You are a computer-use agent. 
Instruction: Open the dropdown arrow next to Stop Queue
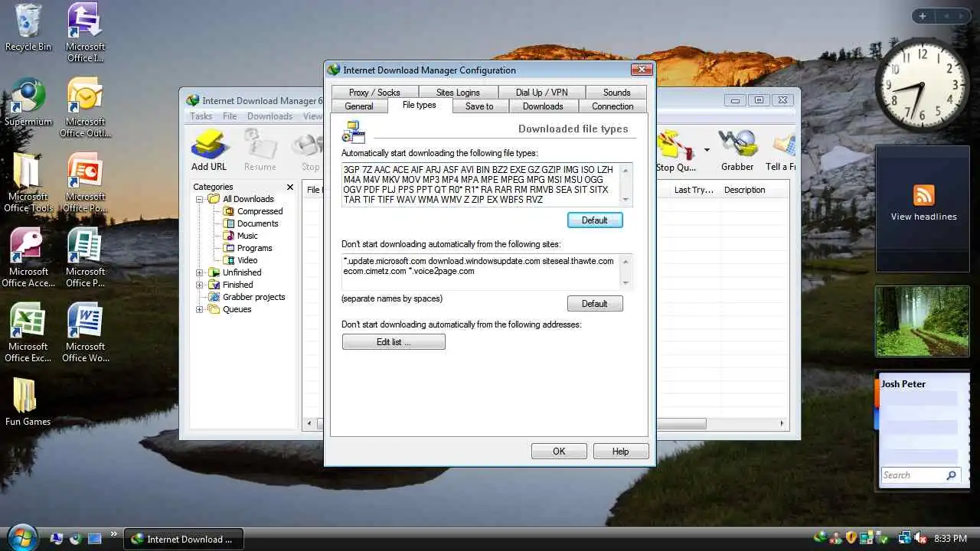coord(707,150)
